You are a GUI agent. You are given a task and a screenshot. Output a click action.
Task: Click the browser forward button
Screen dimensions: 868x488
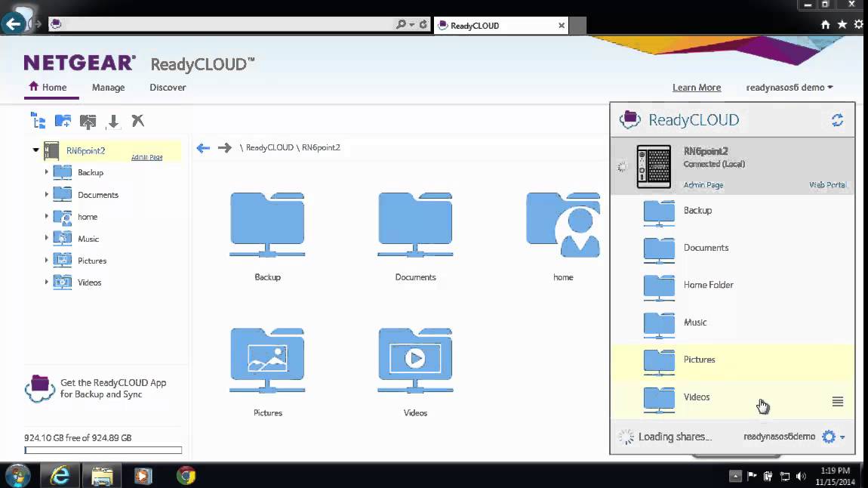pyautogui.click(x=38, y=24)
